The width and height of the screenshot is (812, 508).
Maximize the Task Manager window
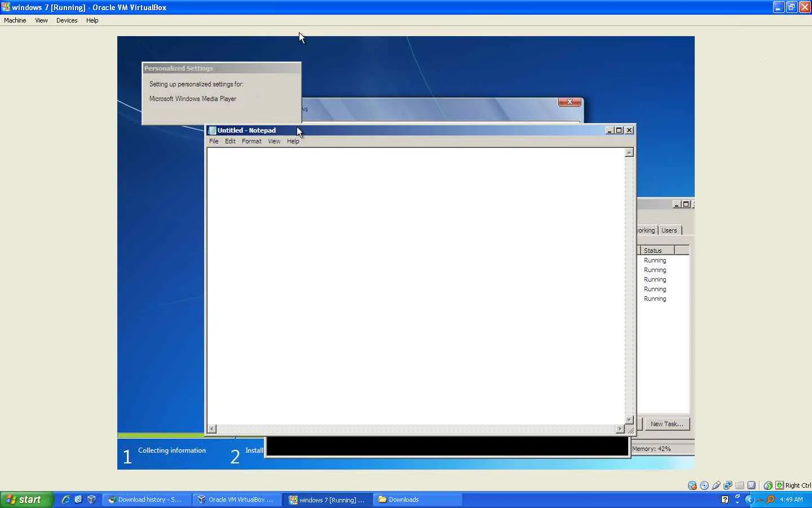pyautogui.click(x=686, y=204)
